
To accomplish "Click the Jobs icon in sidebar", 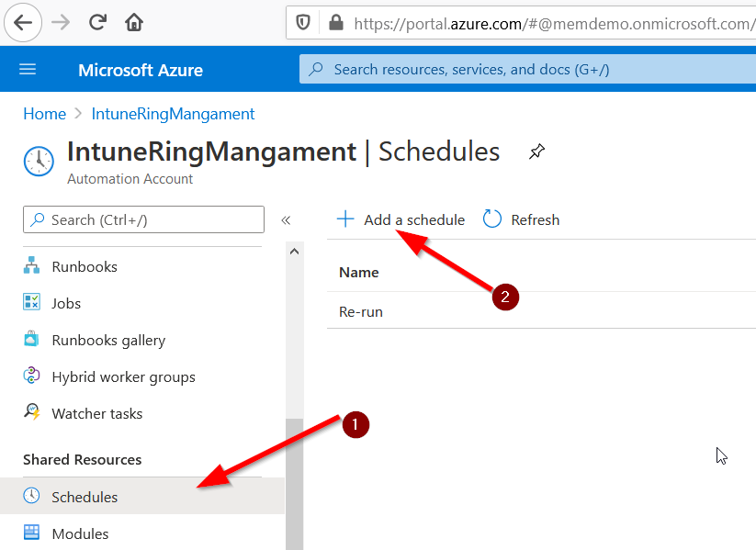I will tap(32, 303).
